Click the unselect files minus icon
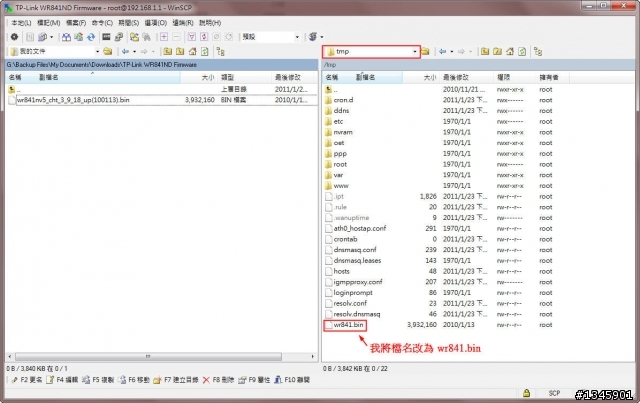This screenshot has width=640, height=403. (176, 37)
